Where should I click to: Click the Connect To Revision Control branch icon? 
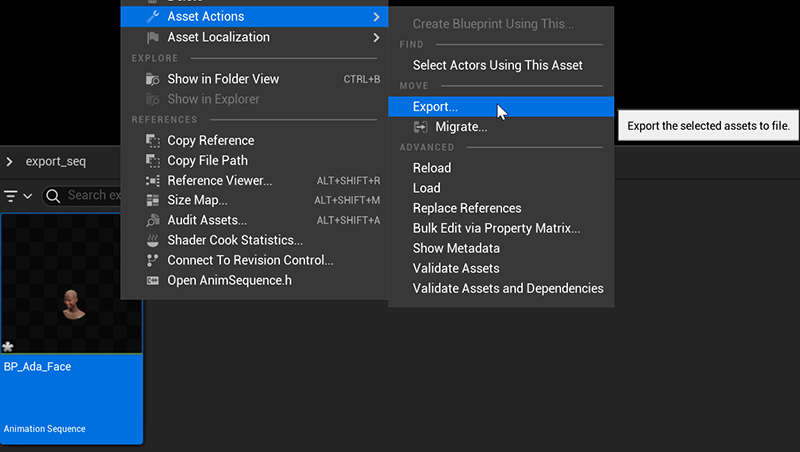click(152, 260)
